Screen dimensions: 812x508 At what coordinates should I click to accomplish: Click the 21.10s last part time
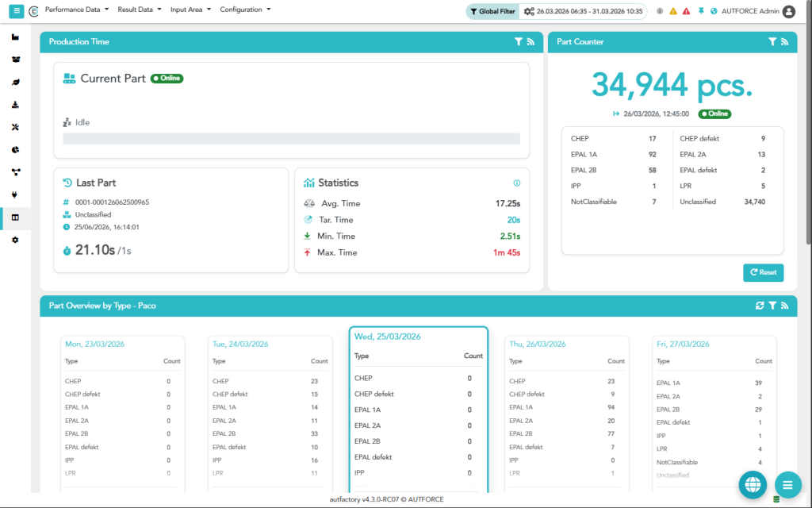(95, 250)
